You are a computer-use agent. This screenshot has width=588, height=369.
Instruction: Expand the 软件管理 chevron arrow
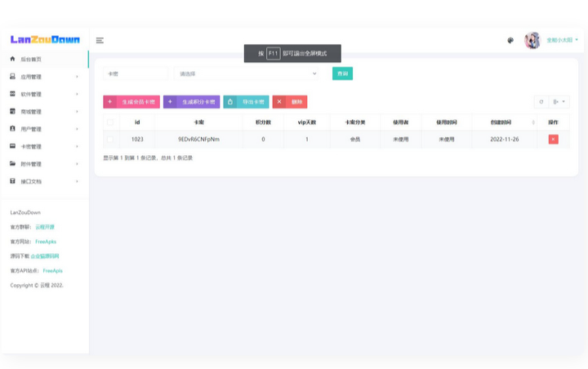[x=77, y=94]
